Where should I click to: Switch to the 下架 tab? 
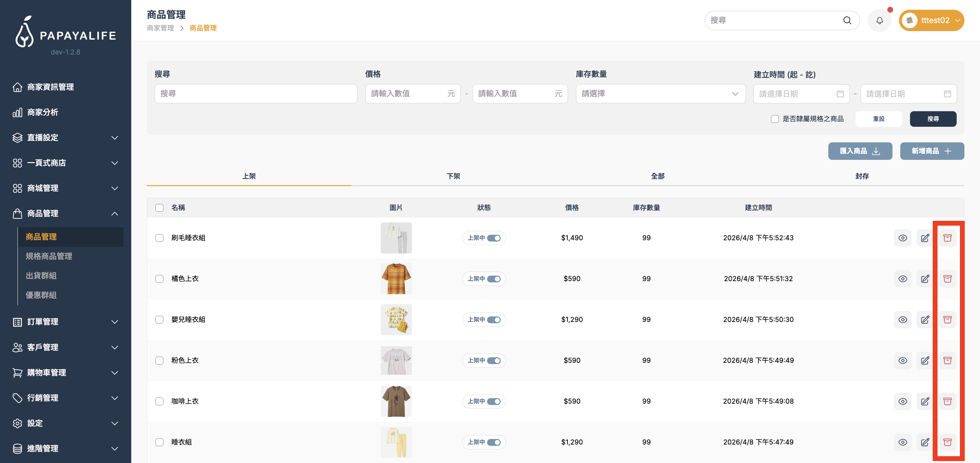coord(453,176)
